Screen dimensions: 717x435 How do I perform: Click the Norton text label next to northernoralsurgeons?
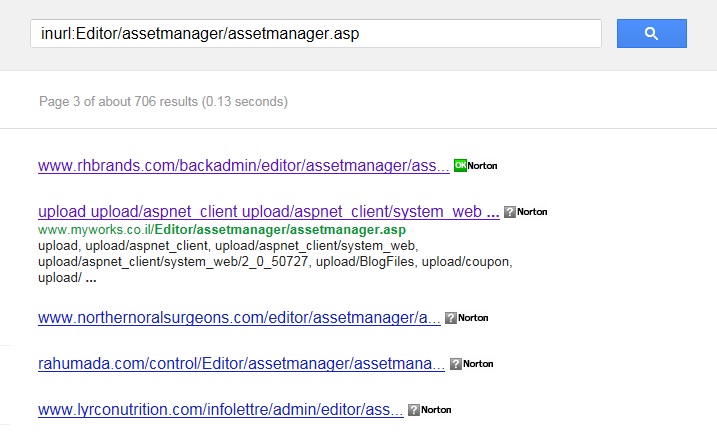click(x=473, y=318)
